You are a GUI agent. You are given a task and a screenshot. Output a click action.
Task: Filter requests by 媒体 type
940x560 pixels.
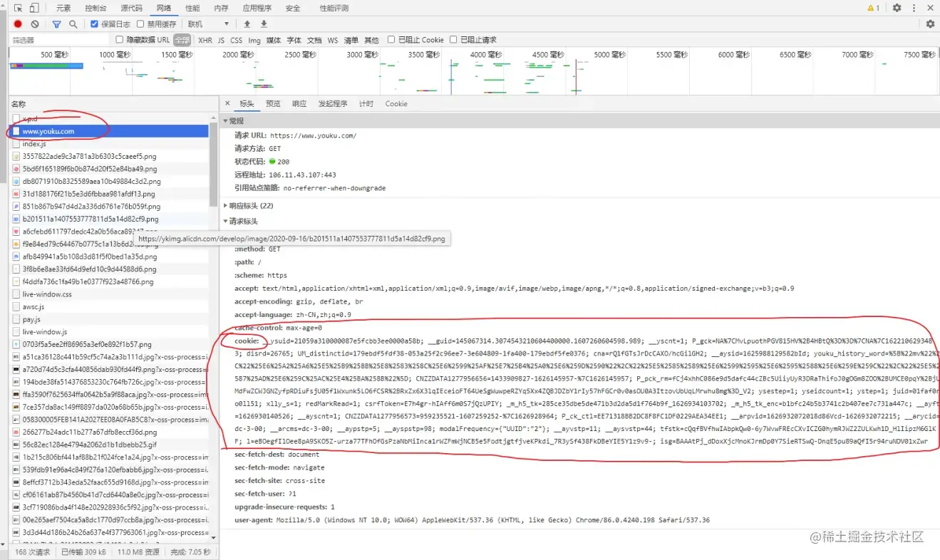pos(274,40)
